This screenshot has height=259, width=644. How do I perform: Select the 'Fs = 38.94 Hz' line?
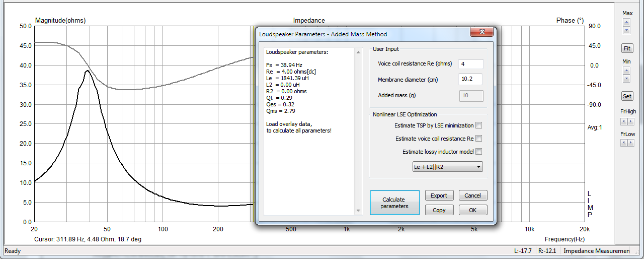(x=284, y=65)
